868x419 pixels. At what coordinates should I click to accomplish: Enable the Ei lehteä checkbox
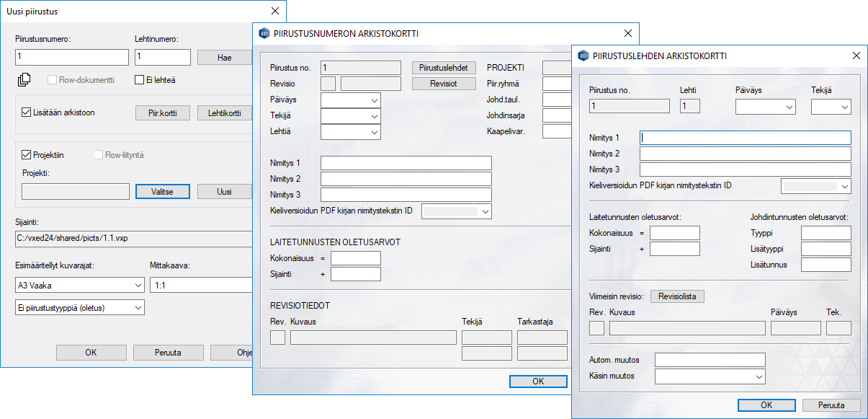140,80
